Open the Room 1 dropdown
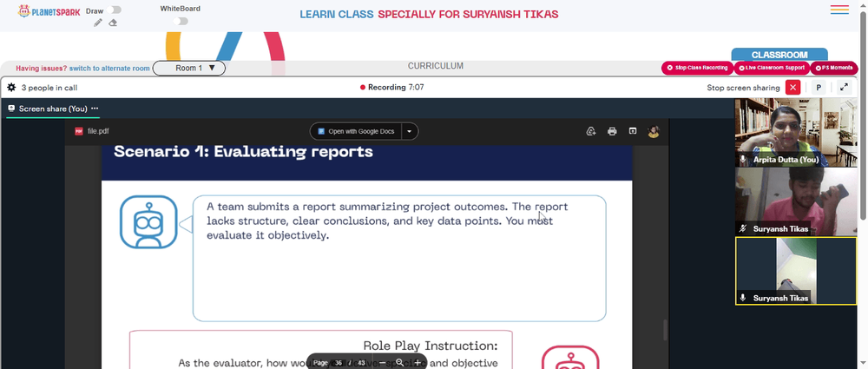Image resolution: width=868 pixels, height=369 pixels. pyautogui.click(x=188, y=68)
